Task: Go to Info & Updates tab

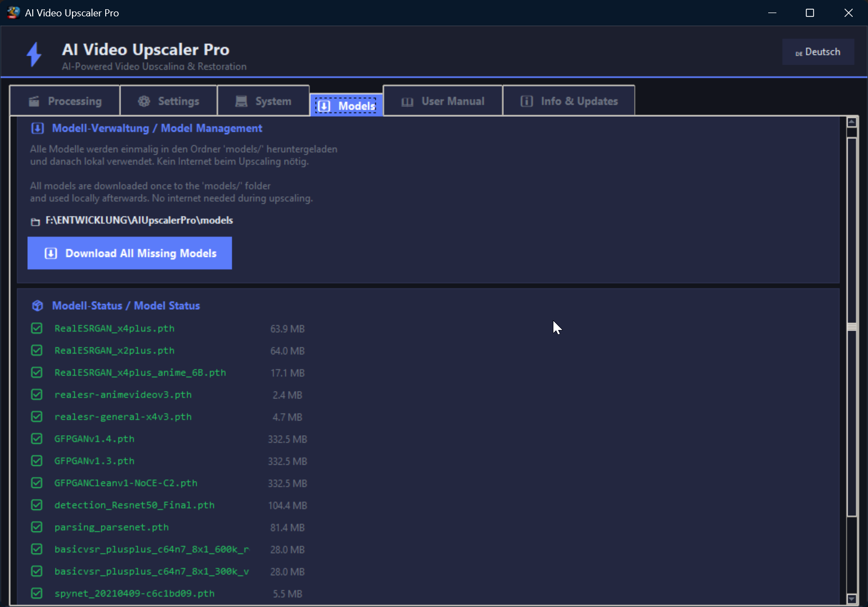Action: (x=569, y=101)
